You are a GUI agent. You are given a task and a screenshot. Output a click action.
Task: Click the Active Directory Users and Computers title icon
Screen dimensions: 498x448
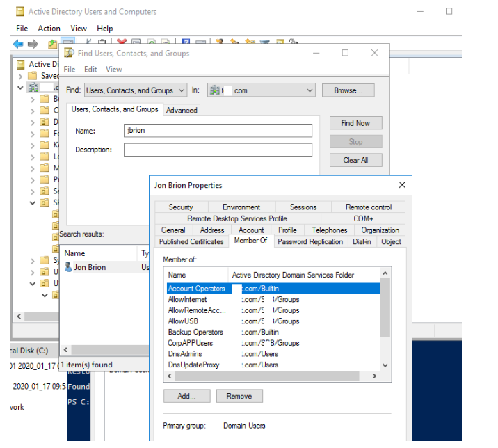point(20,12)
